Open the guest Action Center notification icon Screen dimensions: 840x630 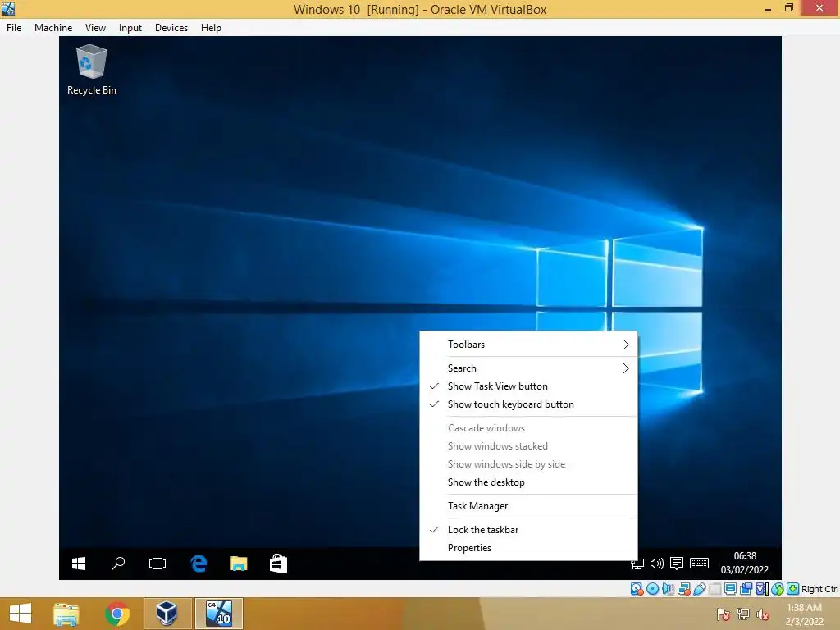tap(677, 564)
